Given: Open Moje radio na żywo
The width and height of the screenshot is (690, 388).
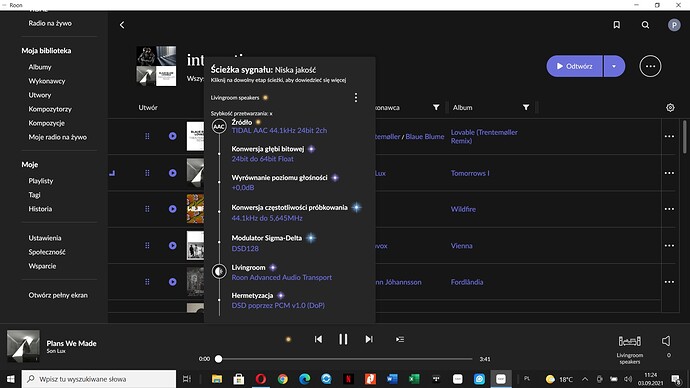Looking at the screenshot, I should point(58,137).
